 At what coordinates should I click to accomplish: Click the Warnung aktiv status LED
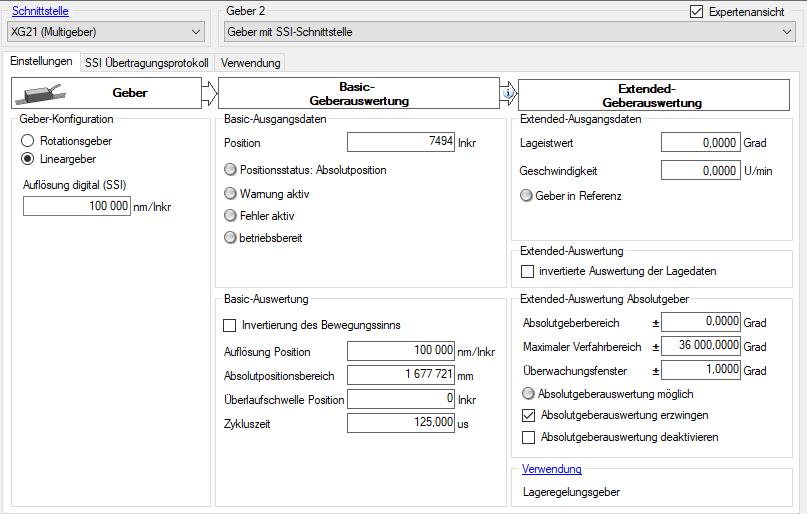tap(231, 193)
